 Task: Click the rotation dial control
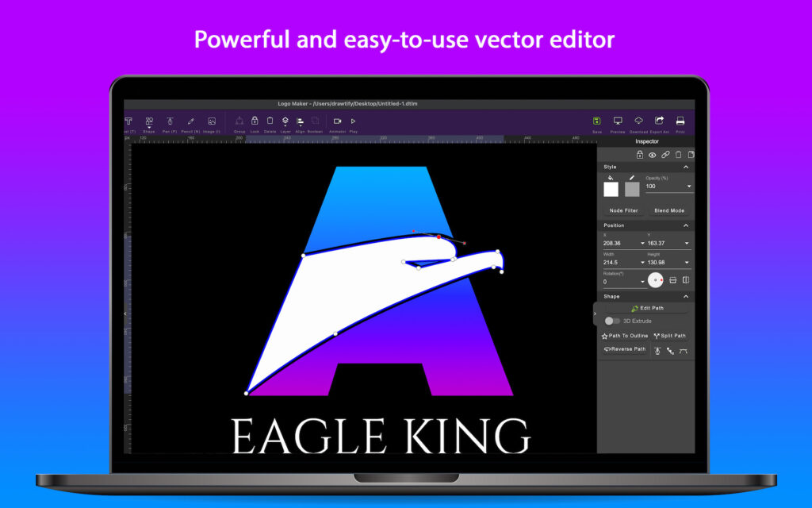[x=656, y=280]
